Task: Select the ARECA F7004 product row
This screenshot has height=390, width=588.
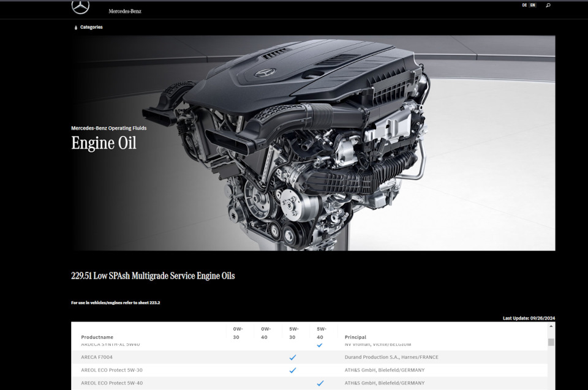Action: coord(97,357)
